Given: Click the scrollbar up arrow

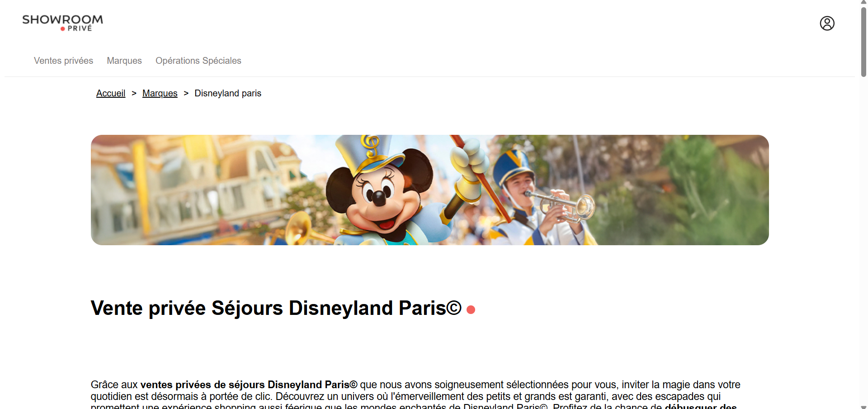Looking at the screenshot, I should coord(863,2).
